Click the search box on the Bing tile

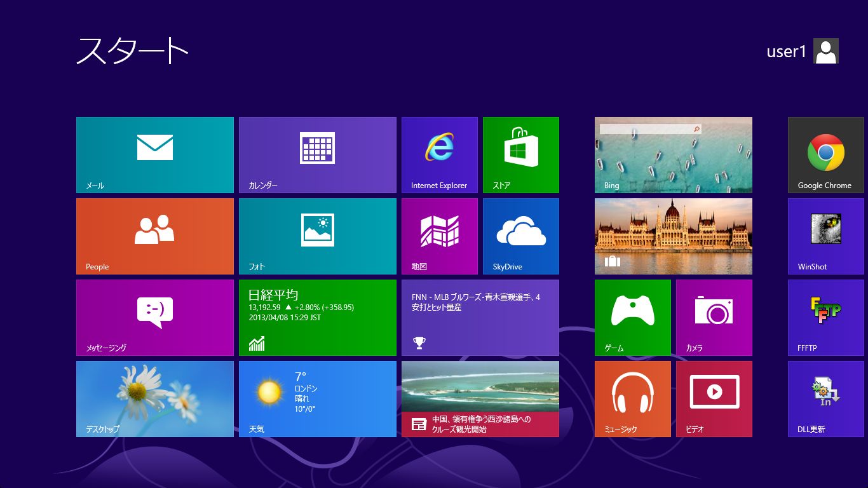point(650,129)
